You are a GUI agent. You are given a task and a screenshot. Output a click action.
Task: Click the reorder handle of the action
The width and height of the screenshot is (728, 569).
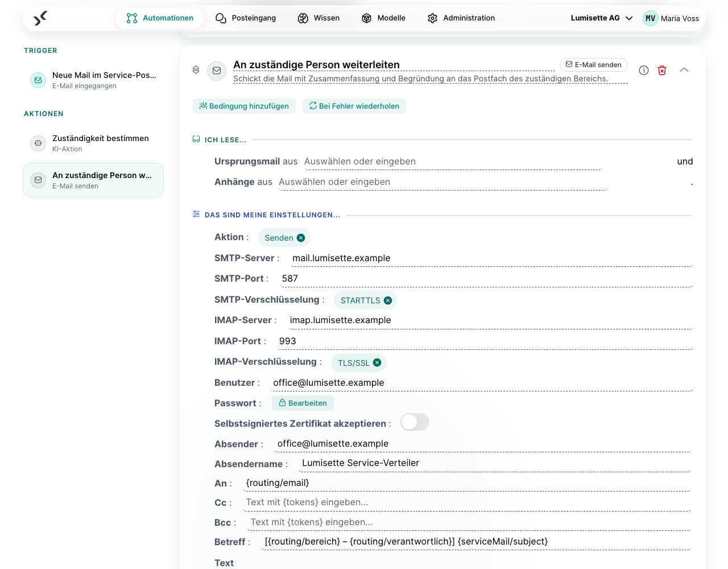196,70
